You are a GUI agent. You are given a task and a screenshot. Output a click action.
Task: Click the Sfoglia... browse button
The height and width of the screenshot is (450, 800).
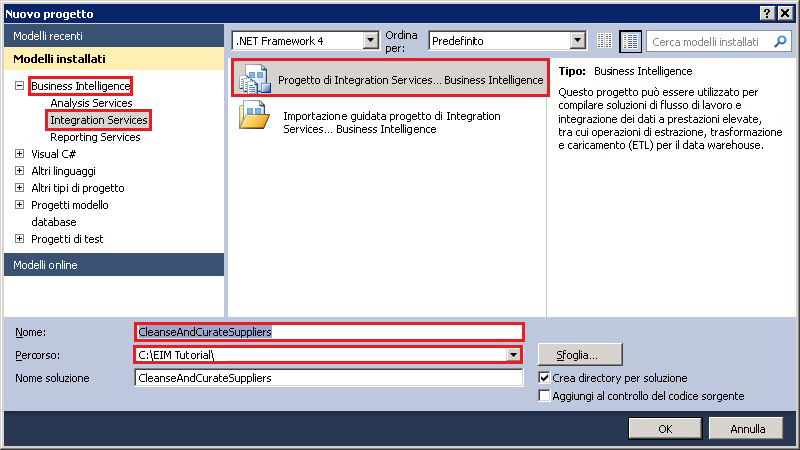(580, 355)
